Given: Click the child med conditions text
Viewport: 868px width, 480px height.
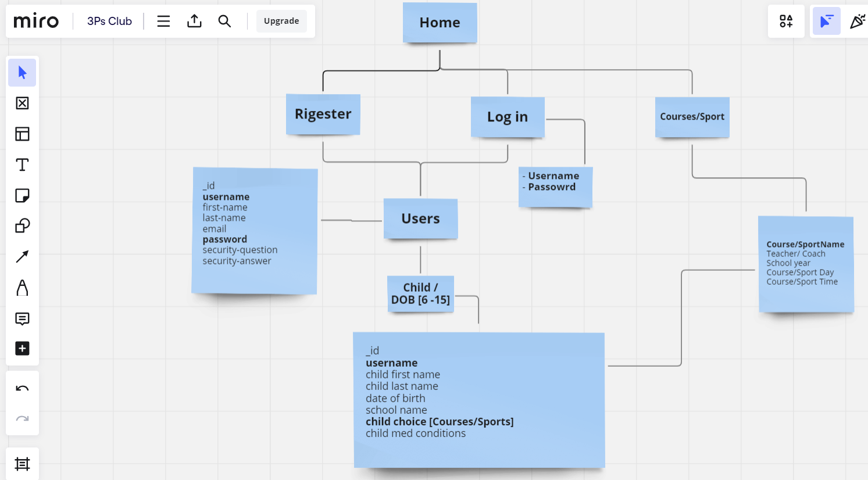Looking at the screenshot, I should [x=416, y=434].
